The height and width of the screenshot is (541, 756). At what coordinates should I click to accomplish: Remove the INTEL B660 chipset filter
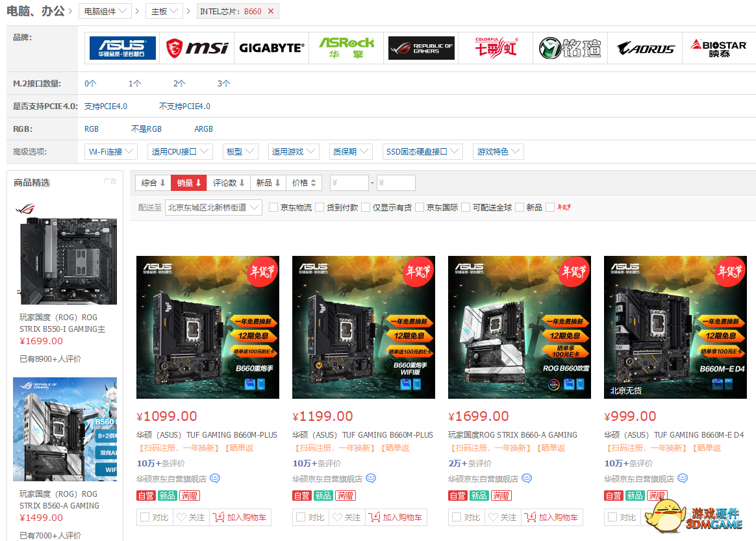click(x=271, y=11)
